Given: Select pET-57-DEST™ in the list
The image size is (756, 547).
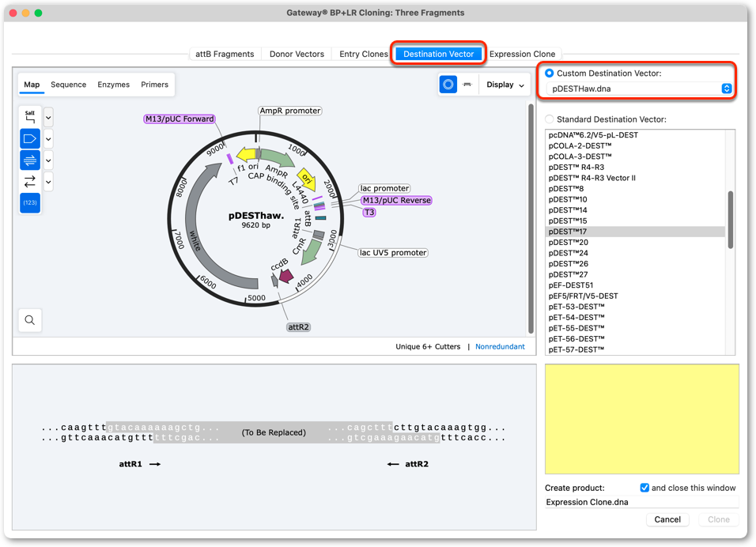Looking at the screenshot, I should (x=635, y=349).
